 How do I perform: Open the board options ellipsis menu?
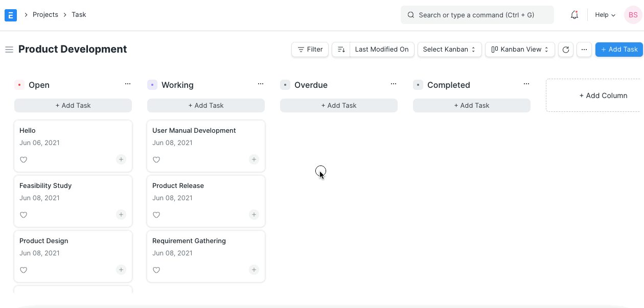coord(584,49)
